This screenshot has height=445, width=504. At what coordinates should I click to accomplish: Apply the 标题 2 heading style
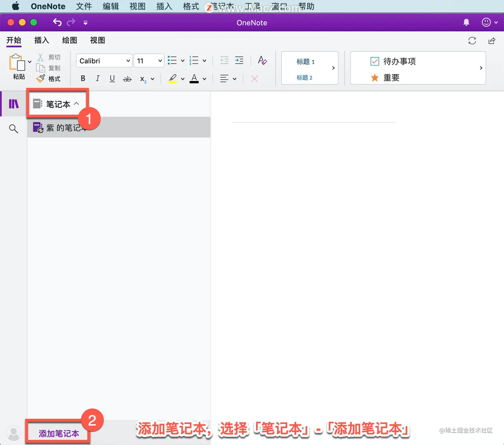point(304,78)
